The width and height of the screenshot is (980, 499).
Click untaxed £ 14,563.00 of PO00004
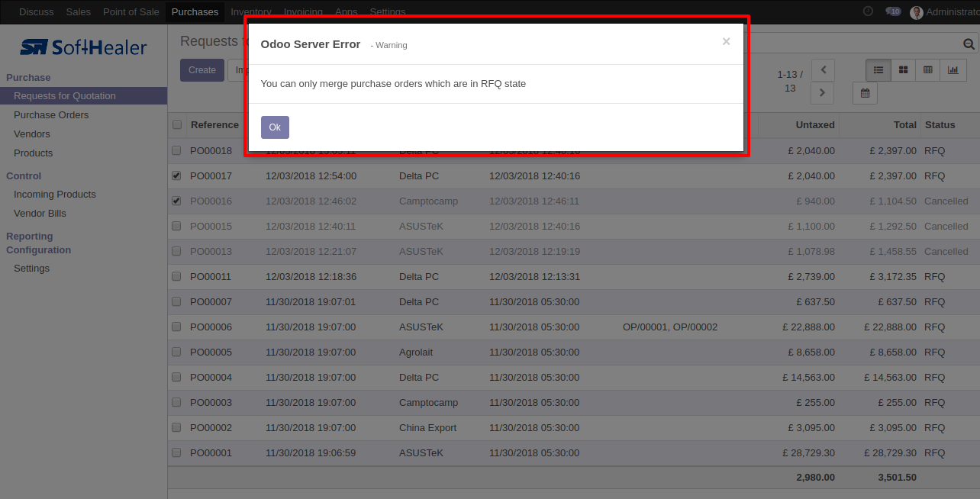pyautogui.click(x=809, y=378)
